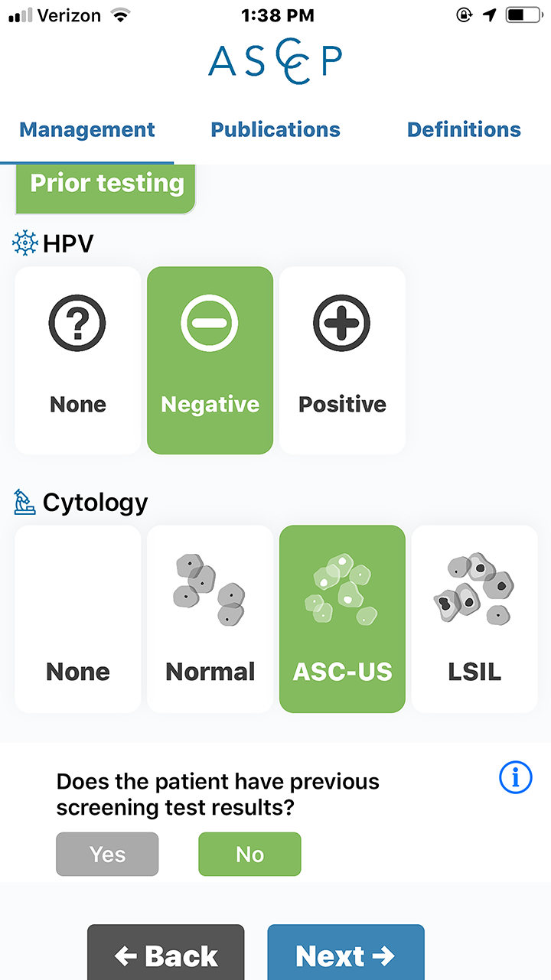This screenshot has width=551, height=980.
Task: Tap the question mark icon for HPV None
Action: [77, 323]
